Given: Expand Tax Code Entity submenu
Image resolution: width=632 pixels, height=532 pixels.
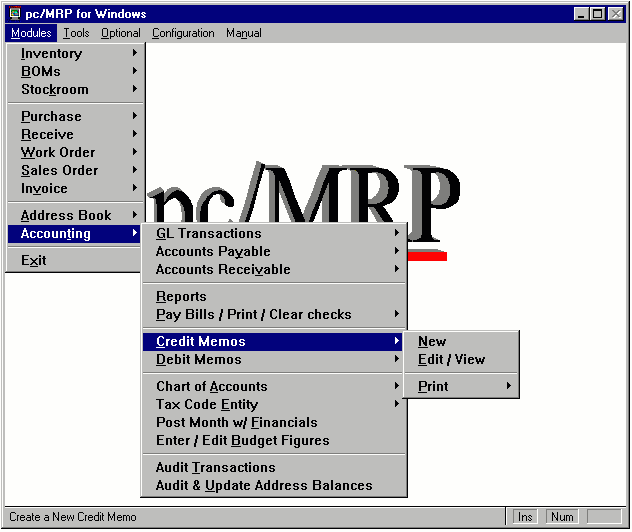Looking at the screenshot, I should [x=274, y=404].
